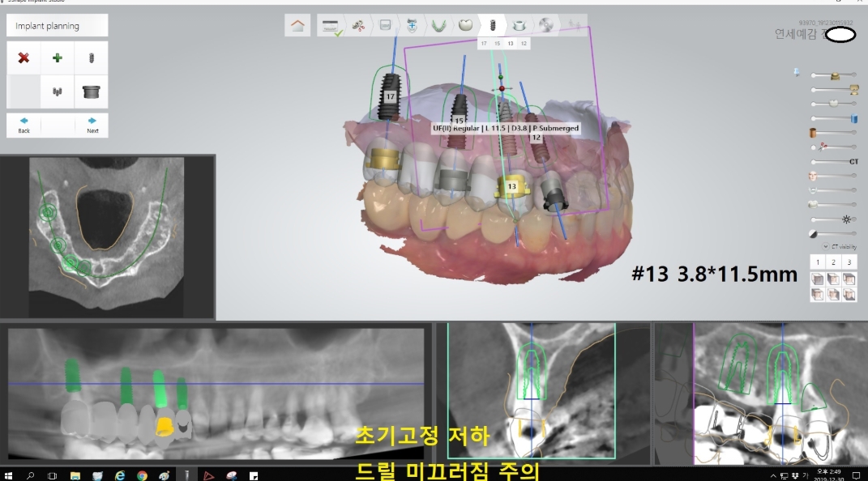Click the axial CT slice view
The image size is (868, 481).
[107, 236]
